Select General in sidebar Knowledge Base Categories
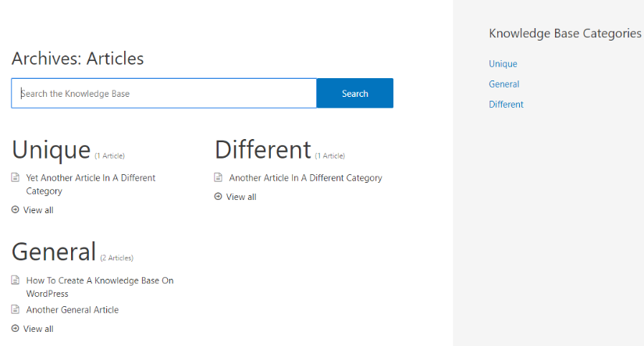This screenshot has width=644, height=346. 503,84
